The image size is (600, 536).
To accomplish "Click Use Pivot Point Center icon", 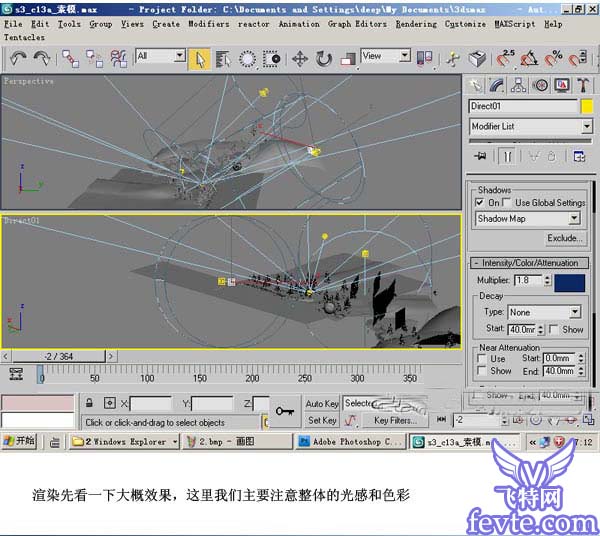I will coord(424,58).
